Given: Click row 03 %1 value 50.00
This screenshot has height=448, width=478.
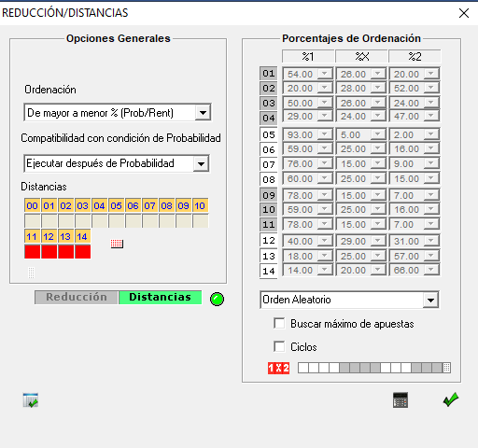Looking at the screenshot, I should 300,103.
